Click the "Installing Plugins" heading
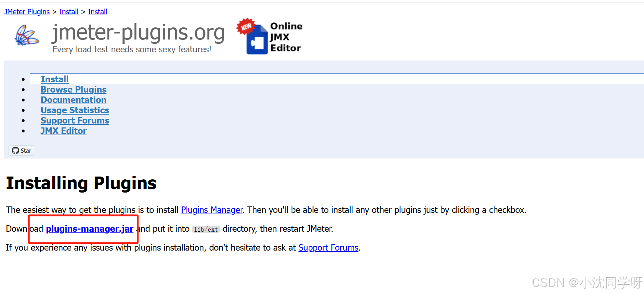 coord(81,183)
